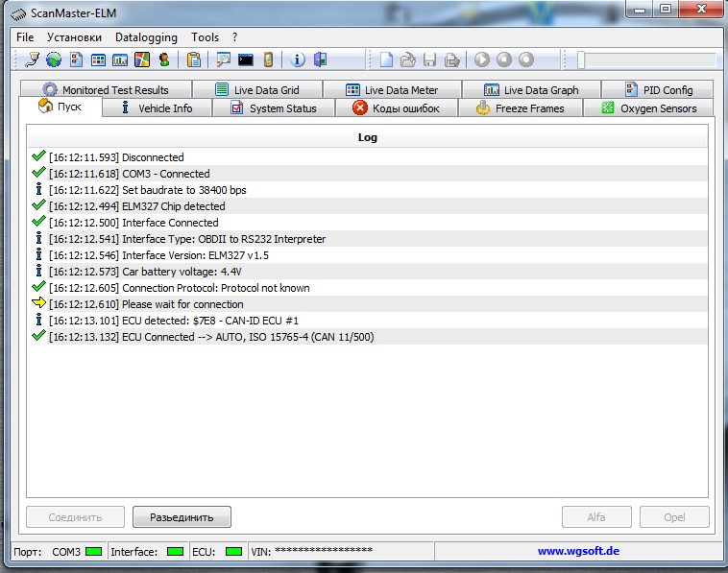Click the black terminal console icon
728x573 pixels.
[x=246, y=60]
